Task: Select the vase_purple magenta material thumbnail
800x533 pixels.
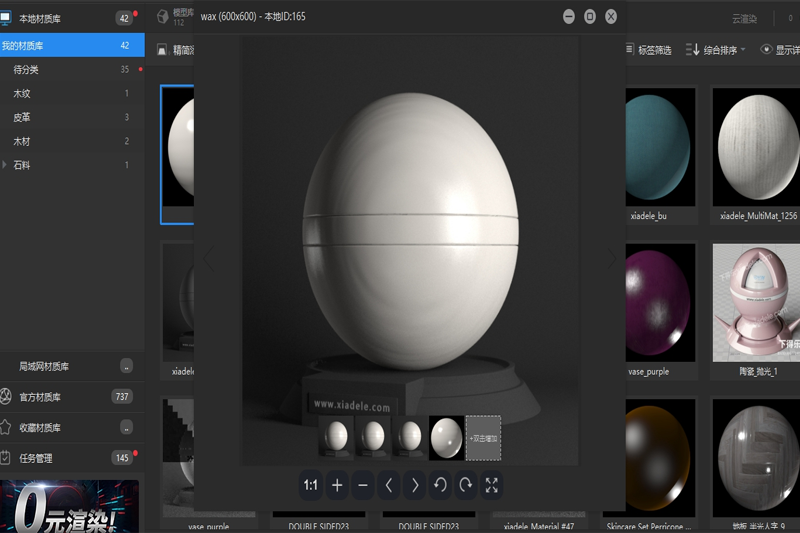Action: click(660, 302)
